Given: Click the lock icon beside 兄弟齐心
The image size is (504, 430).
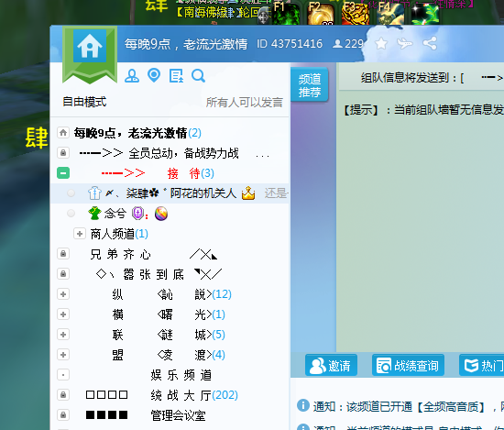Looking at the screenshot, I should 63,254.
